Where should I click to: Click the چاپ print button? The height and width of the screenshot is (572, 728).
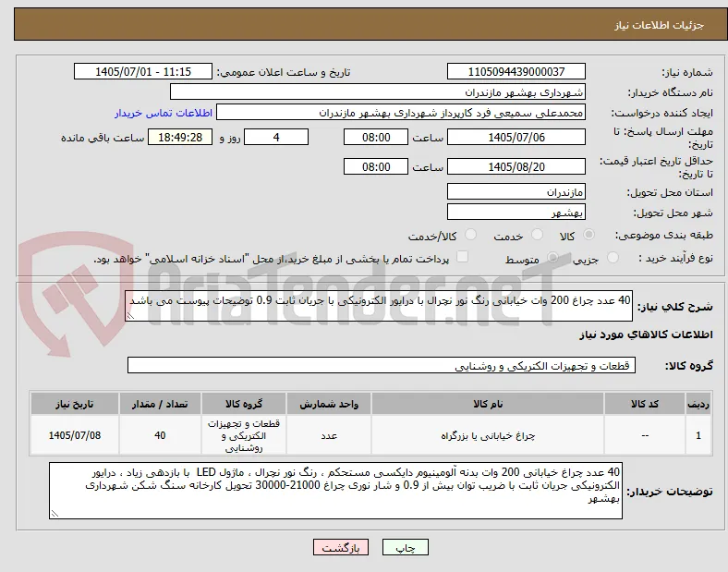coord(406,547)
